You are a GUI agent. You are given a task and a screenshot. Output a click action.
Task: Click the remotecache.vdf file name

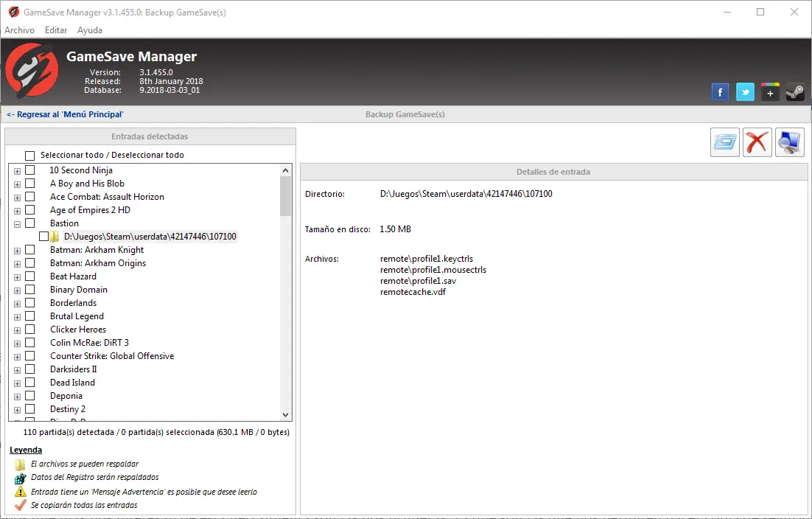coord(413,292)
